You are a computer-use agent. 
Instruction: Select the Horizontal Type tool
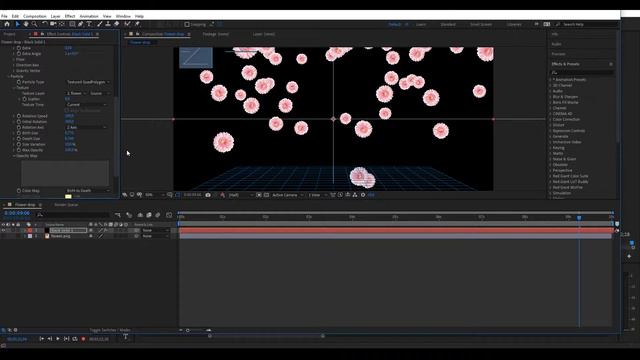(x=89, y=24)
